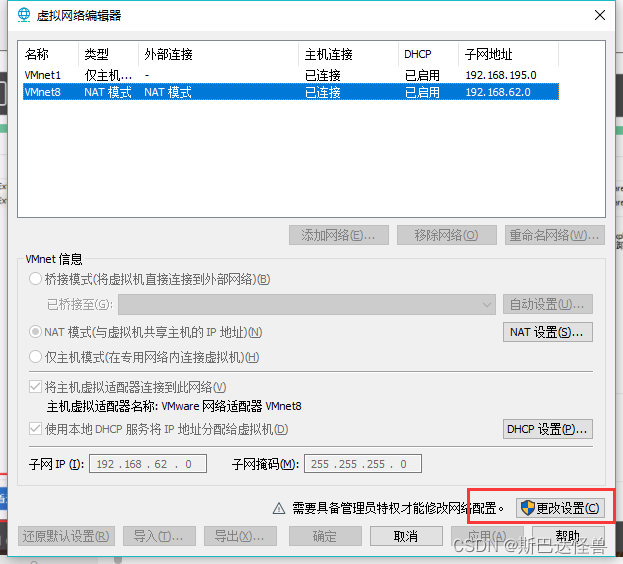Open DHCP 设置(P)... dialog
Image resolution: width=623 pixels, height=564 pixels.
coord(548,429)
